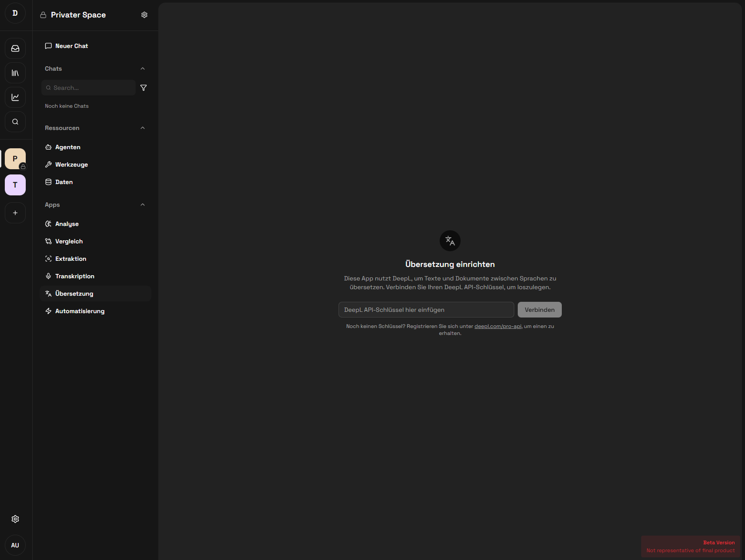Image resolution: width=745 pixels, height=560 pixels.
Task: Click the search magnifier icon in left rail
Action: click(15, 122)
